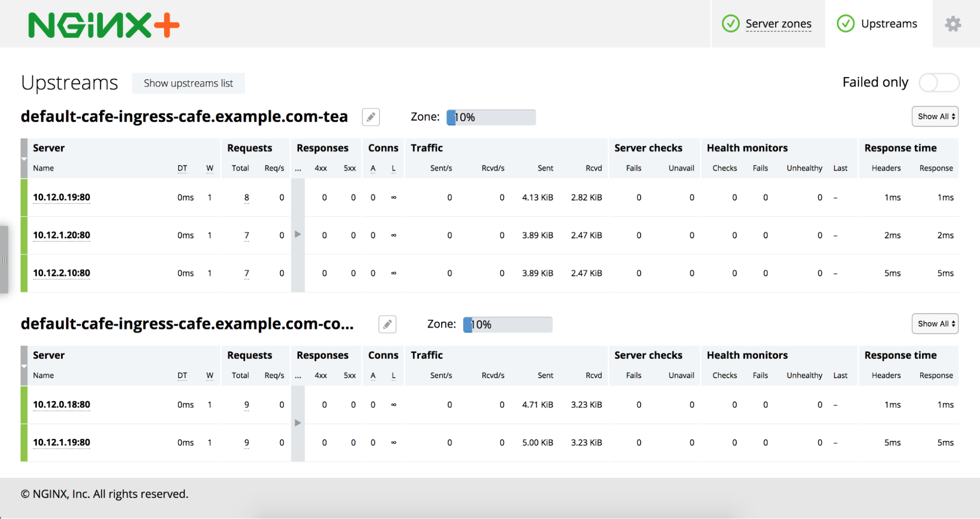Expand Responses columns arrow in tea table
Screen dimensions: 980x519
[x=298, y=234]
